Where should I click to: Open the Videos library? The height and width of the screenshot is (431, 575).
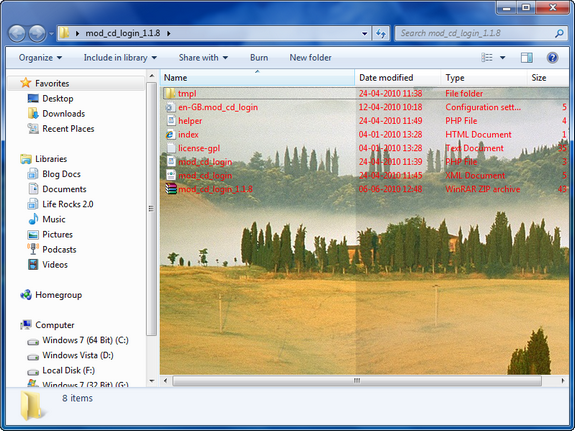[x=55, y=264]
